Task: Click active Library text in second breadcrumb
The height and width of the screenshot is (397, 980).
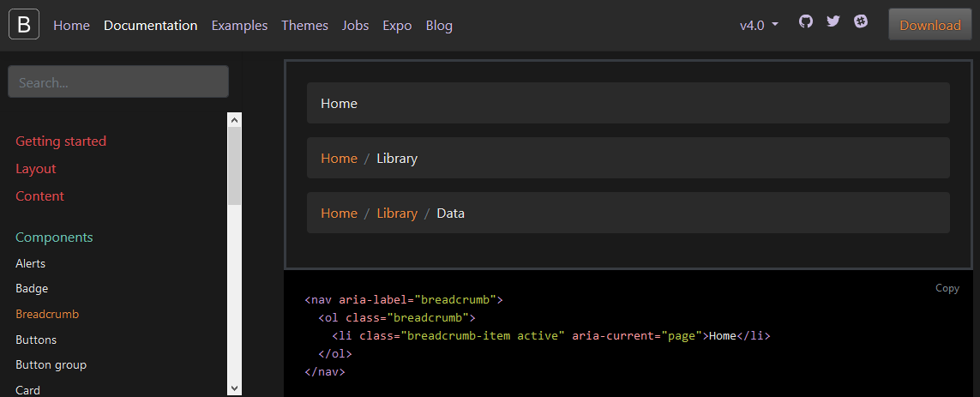Action: (397, 159)
